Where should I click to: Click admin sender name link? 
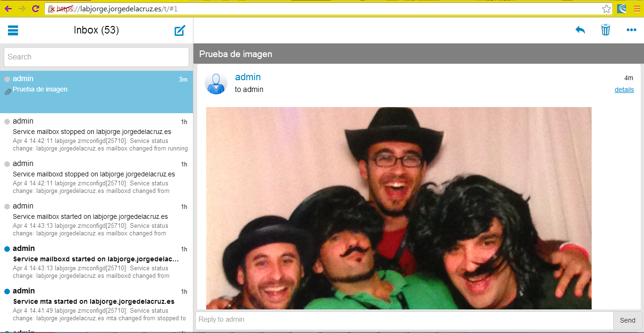[x=248, y=77]
